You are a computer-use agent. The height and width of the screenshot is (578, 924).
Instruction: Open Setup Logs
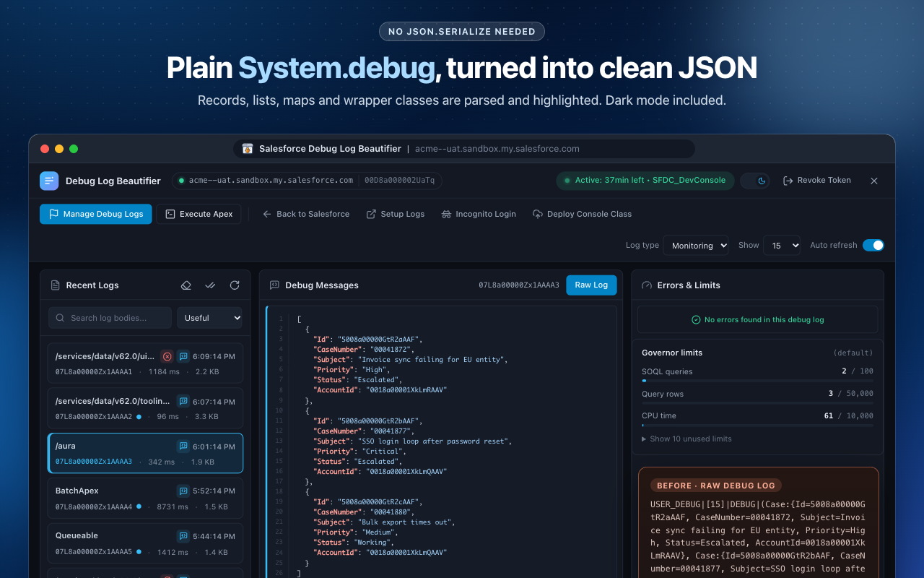(396, 214)
